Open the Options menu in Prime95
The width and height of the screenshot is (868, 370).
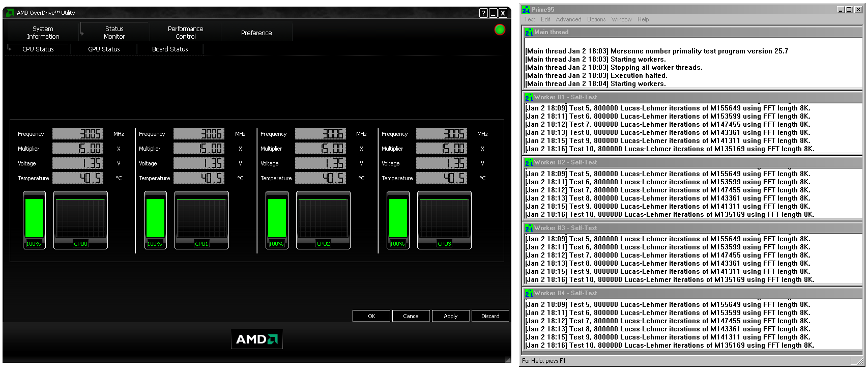tap(596, 19)
